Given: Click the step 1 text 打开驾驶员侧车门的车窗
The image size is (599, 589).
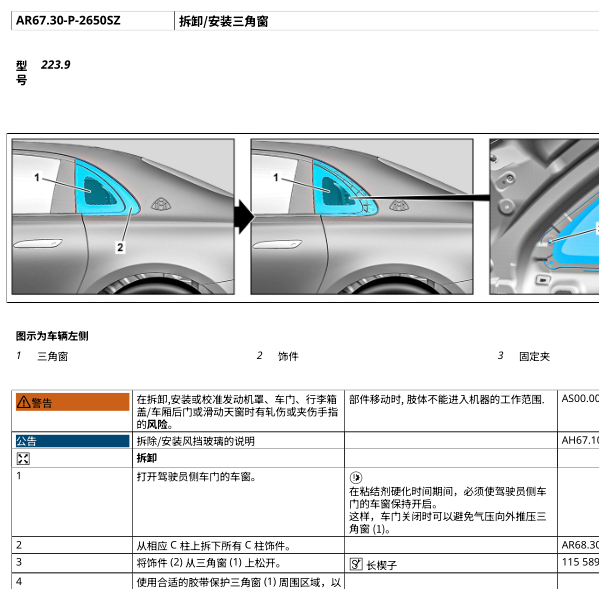Looking at the screenshot, I should pyautogui.click(x=196, y=477).
